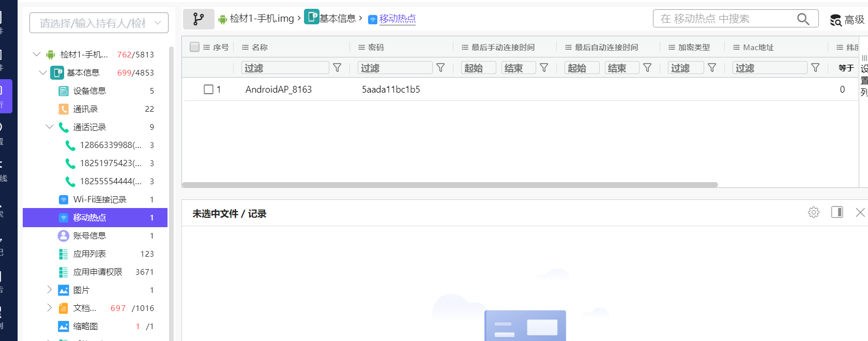Collapse the 检材1-手机 tree node
Image resolution: width=868 pixels, height=341 pixels.
pos(37,54)
